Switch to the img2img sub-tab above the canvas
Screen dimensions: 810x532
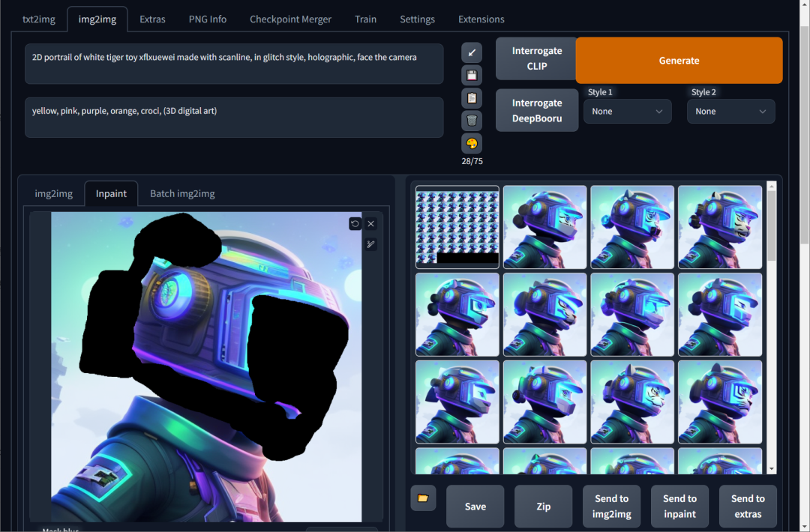(x=54, y=193)
